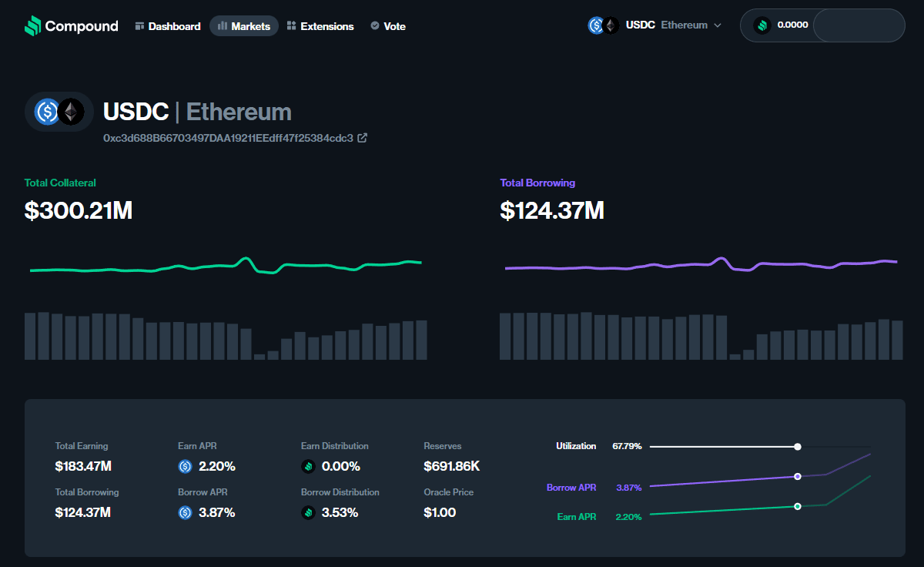This screenshot has height=567, width=924.
Task: Click the Vote checkmark icon
Action: [374, 25]
